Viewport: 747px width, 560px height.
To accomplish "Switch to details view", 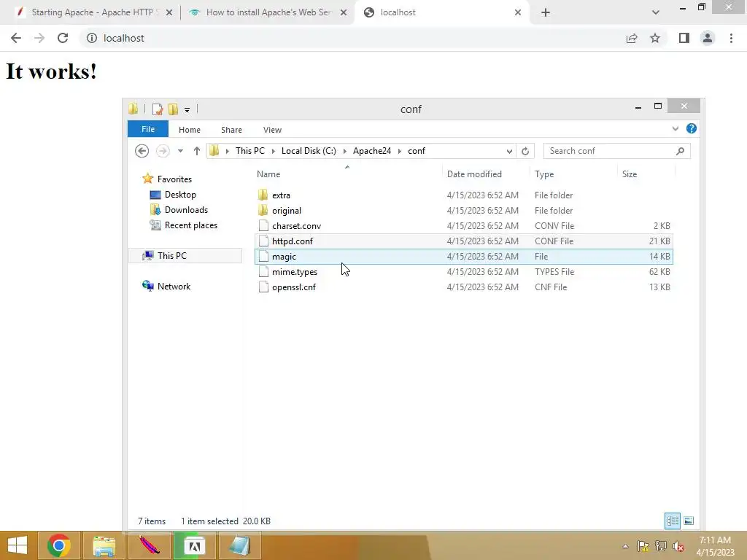I will 672,521.
